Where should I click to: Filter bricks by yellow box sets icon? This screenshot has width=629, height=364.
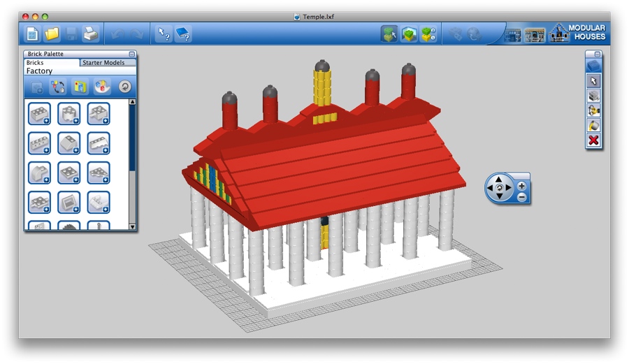(80, 87)
